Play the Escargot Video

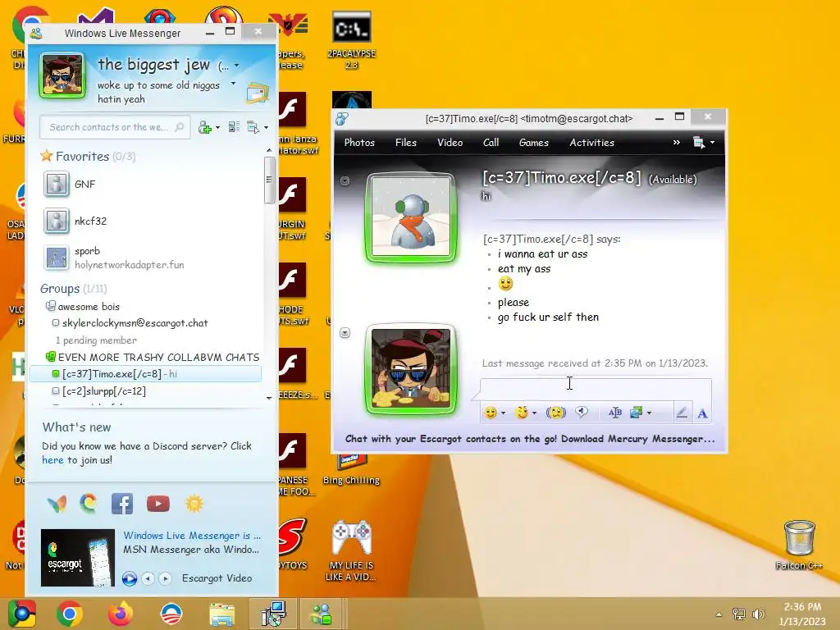(129, 578)
